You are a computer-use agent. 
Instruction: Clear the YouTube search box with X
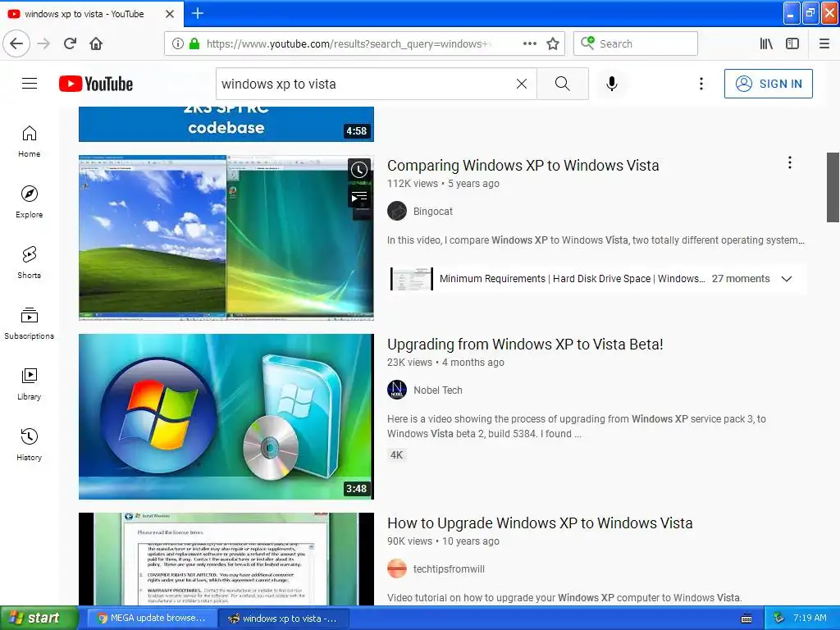pyautogui.click(x=521, y=84)
